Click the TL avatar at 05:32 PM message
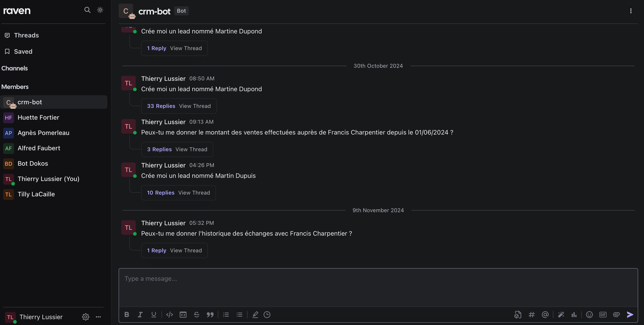The image size is (644, 325). point(129,227)
